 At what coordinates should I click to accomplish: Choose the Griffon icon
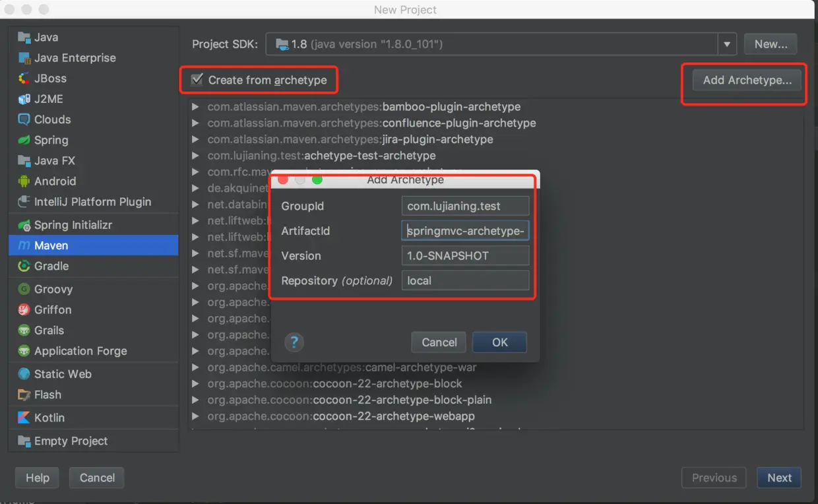[24, 309]
